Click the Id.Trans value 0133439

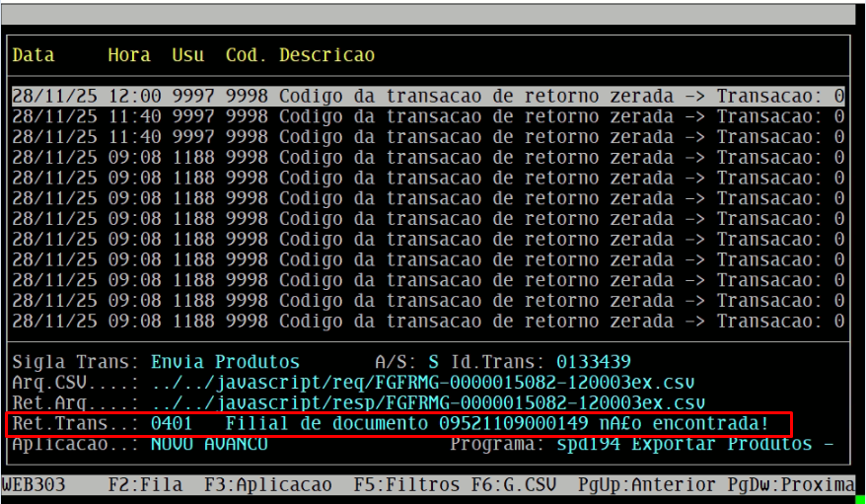click(593, 362)
